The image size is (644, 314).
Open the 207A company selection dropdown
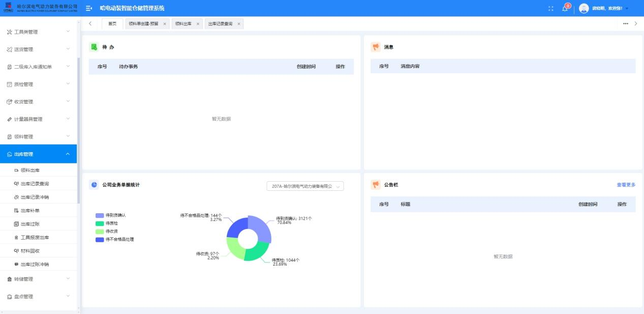click(305, 186)
